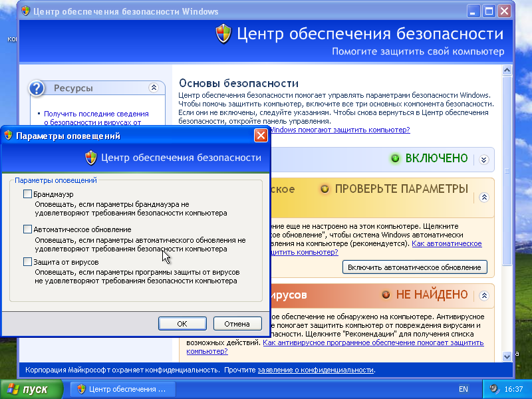Image resolution: width=532 pixels, height=399 pixels.
Task: Click the Ресурсы question mark icon
Action: pyautogui.click(x=37, y=88)
